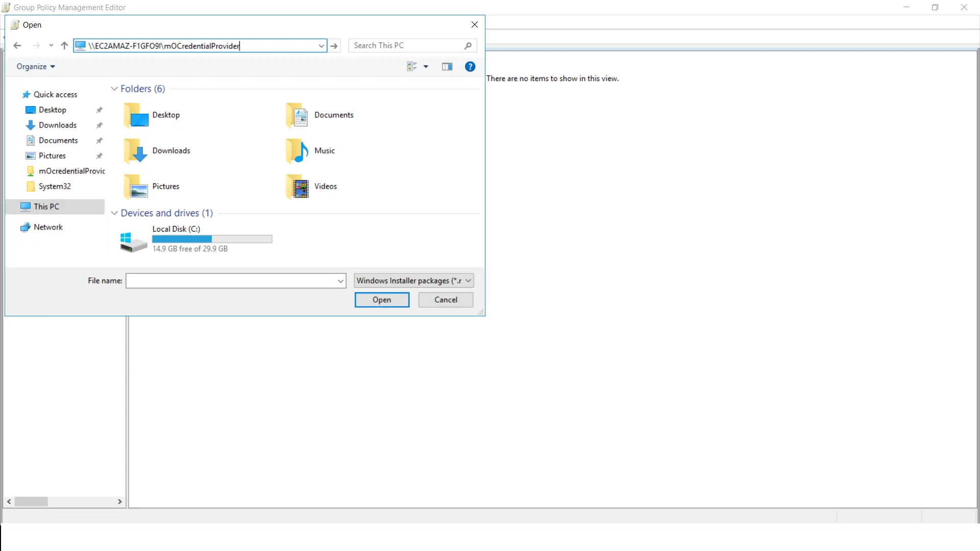Click the Forward navigation arrow
980x551 pixels.
[36, 46]
